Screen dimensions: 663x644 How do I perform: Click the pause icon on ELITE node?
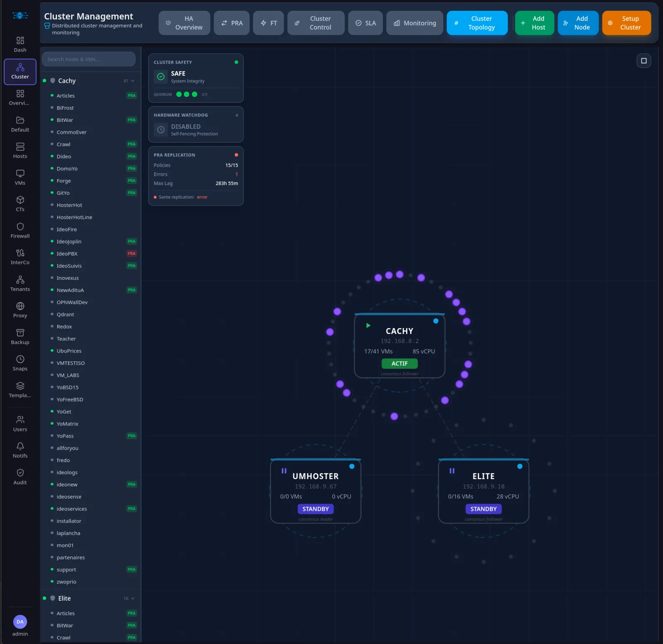tap(452, 471)
